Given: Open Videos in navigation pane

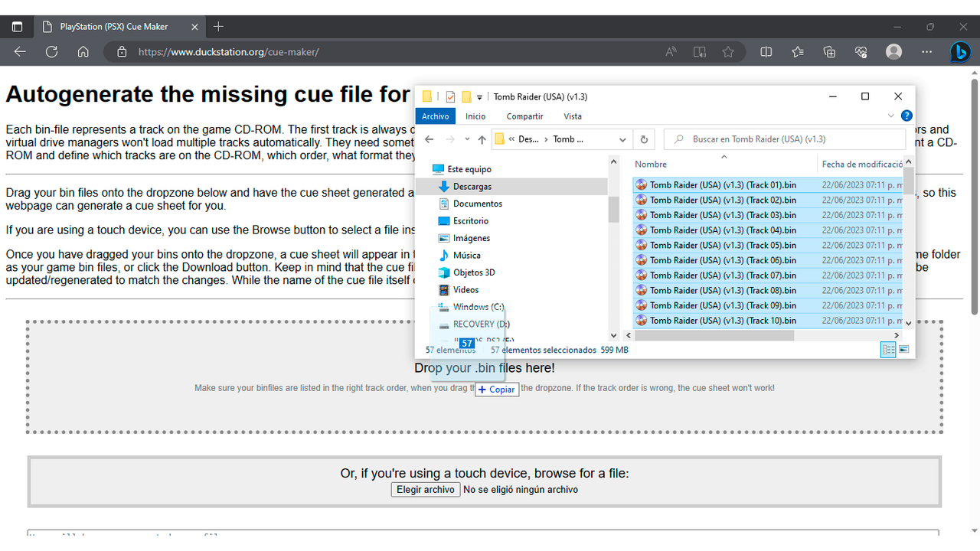Looking at the screenshot, I should click(x=465, y=289).
